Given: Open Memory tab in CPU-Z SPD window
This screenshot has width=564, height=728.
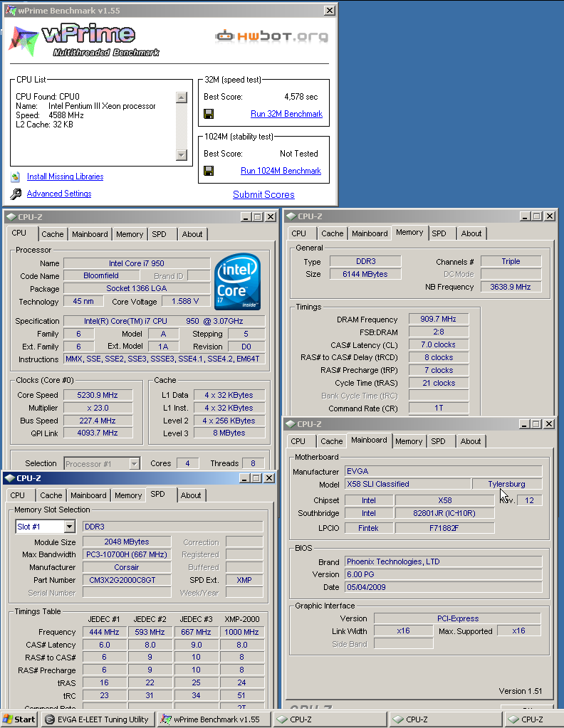Looking at the screenshot, I should [128, 495].
